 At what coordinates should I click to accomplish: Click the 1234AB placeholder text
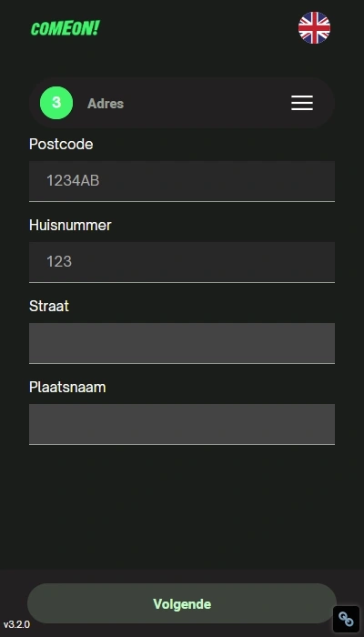(73, 181)
